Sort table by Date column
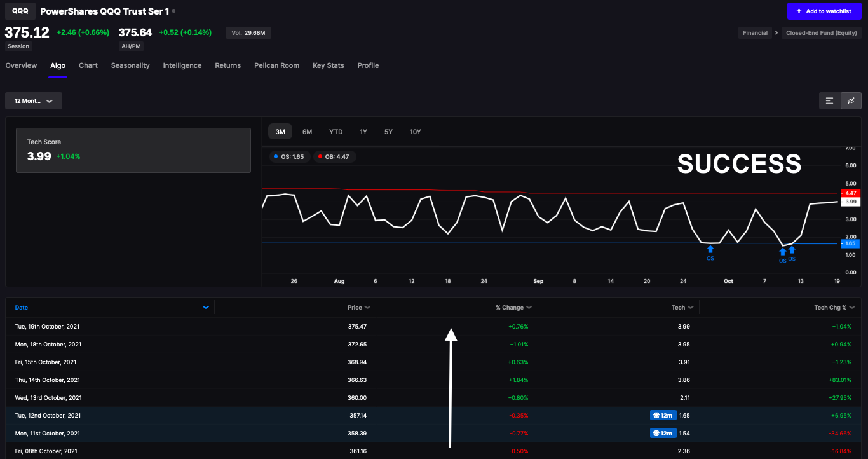This screenshot has height=459, width=868. 22,308
